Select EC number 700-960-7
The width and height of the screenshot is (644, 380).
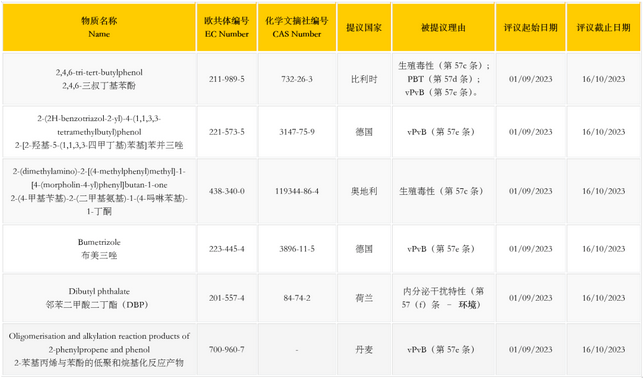227,349
